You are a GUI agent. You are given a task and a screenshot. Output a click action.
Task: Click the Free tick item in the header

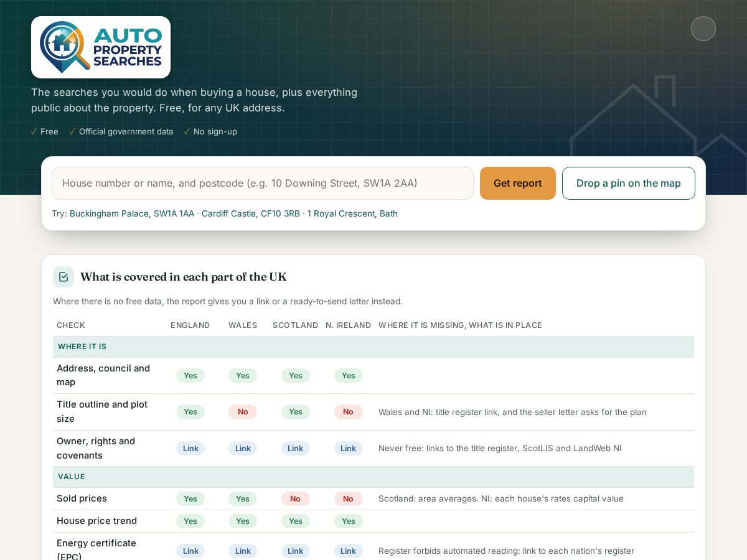(45, 131)
